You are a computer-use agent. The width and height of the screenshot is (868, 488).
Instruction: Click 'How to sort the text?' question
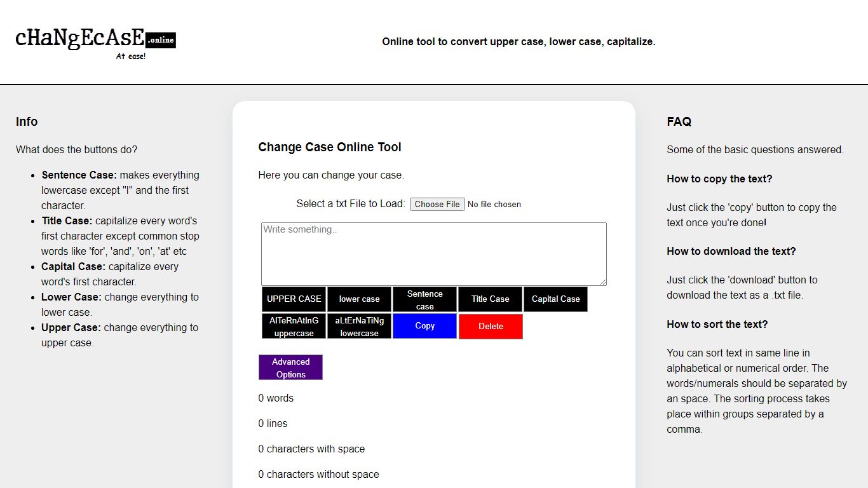[x=717, y=324]
